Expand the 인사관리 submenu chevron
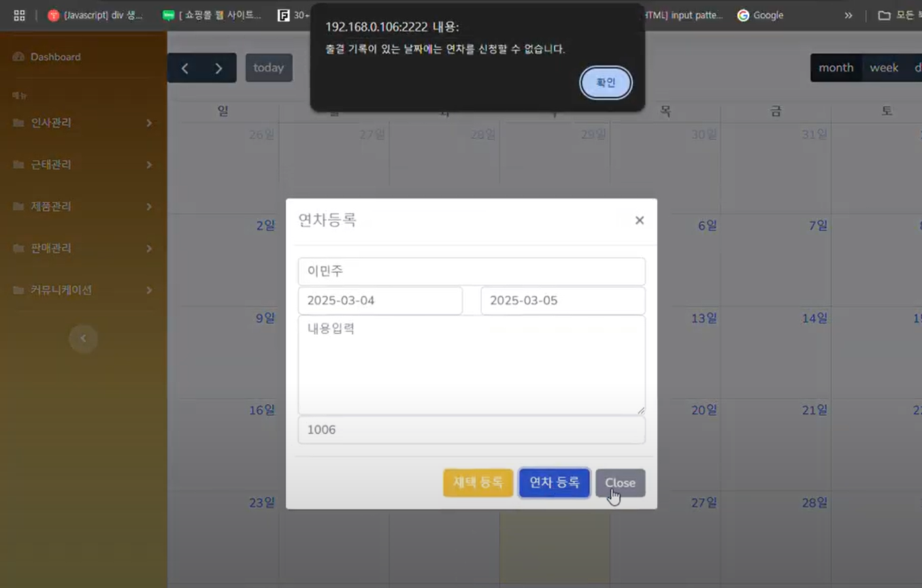The image size is (922, 588). tap(151, 122)
